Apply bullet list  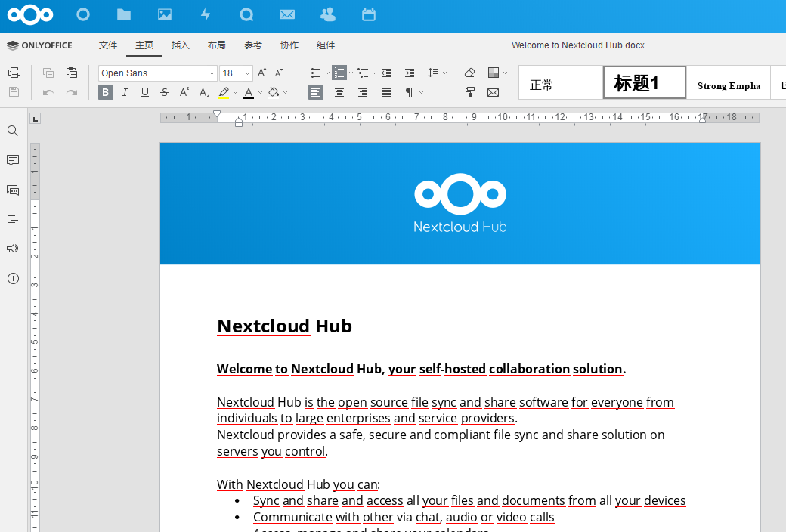pyautogui.click(x=316, y=73)
